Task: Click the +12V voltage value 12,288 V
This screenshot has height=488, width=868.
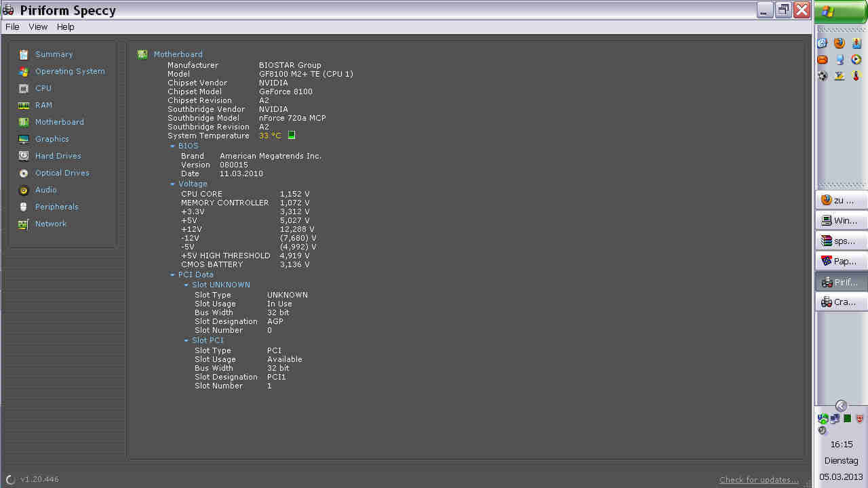Action: click(297, 229)
